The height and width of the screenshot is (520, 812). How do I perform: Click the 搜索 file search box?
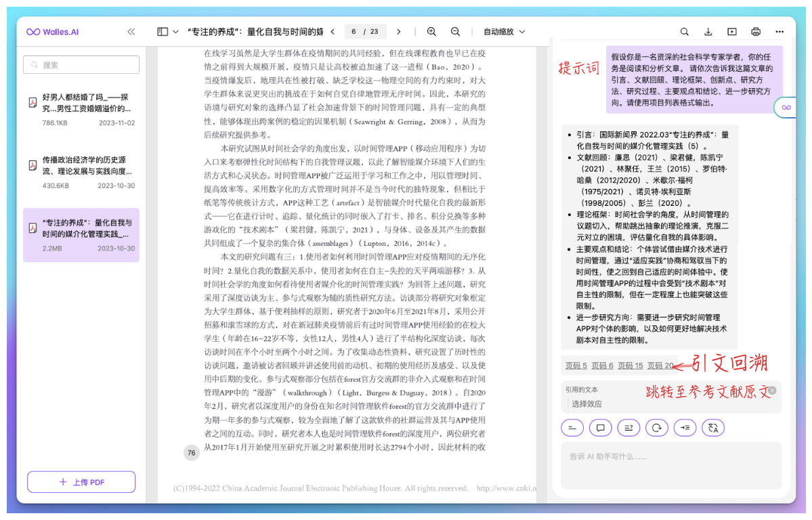[81, 65]
